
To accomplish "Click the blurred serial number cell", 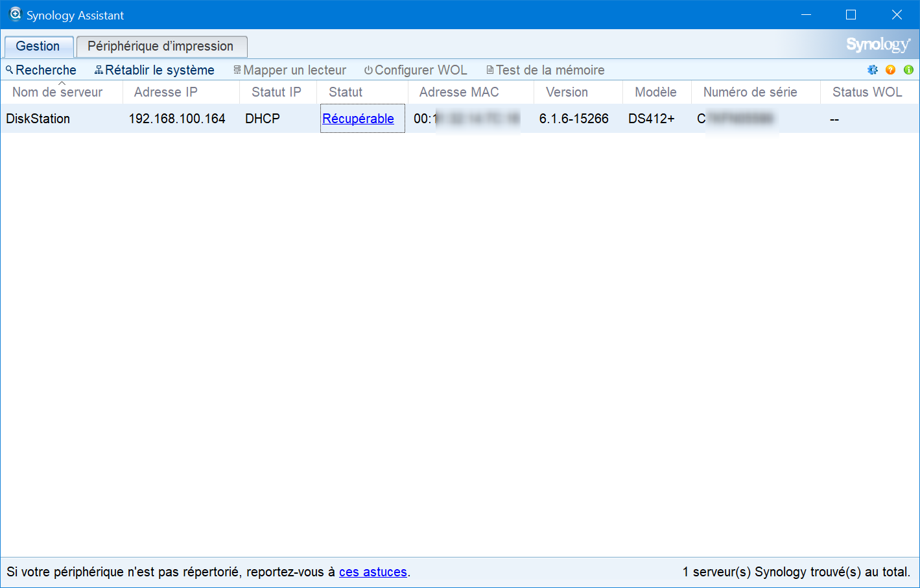I will pyautogui.click(x=736, y=119).
